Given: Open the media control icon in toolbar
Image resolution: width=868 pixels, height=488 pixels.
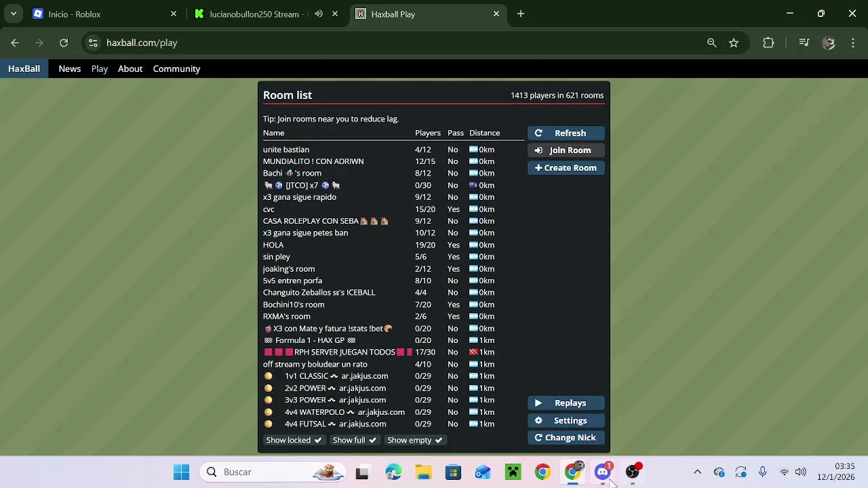Looking at the screenshot, I should point(804,43).
